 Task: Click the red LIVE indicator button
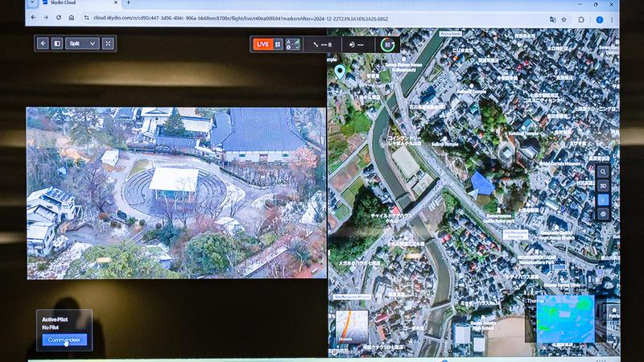point(262,44)
